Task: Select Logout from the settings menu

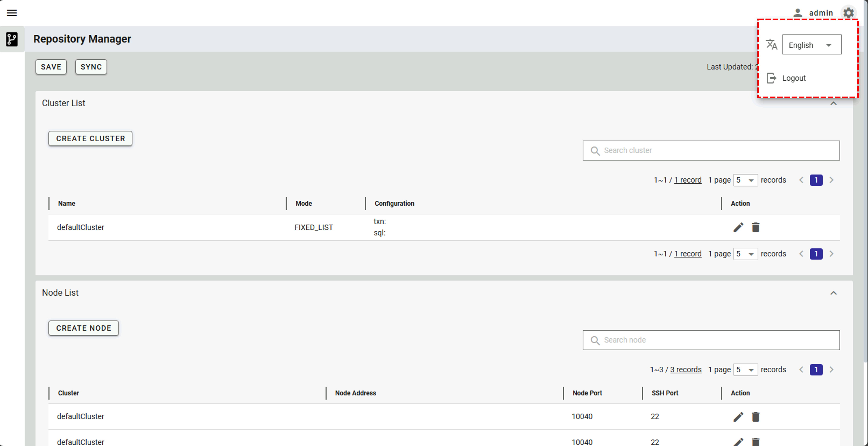Action: click(794, 78)
